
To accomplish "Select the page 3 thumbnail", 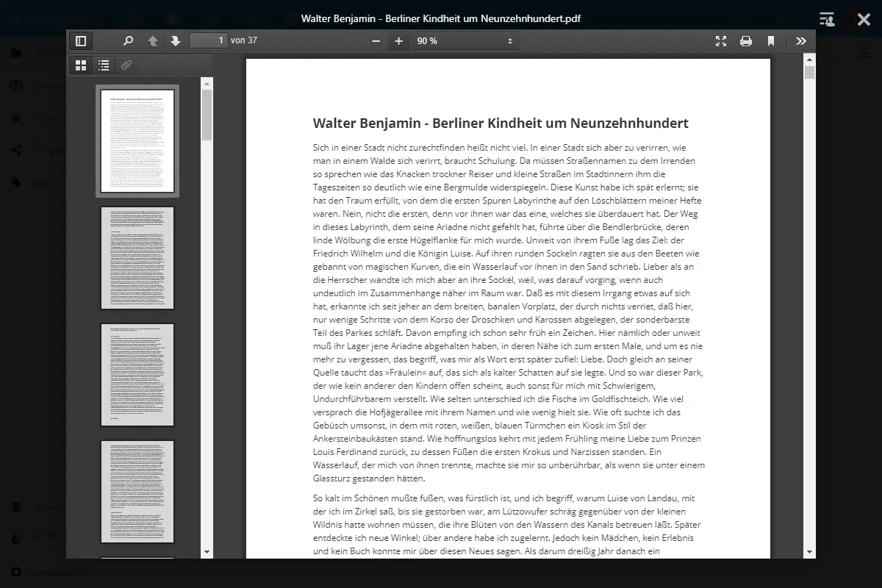I will (137, 375).
